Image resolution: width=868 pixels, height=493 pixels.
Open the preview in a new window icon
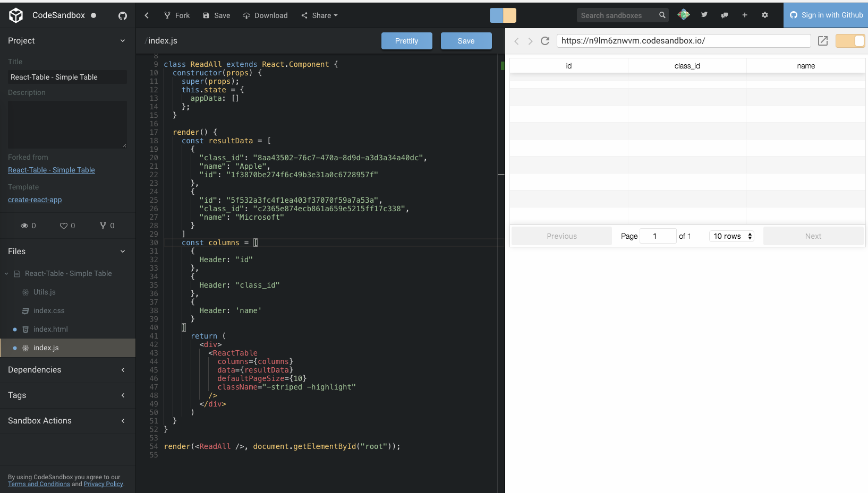(x=823, y=40)
